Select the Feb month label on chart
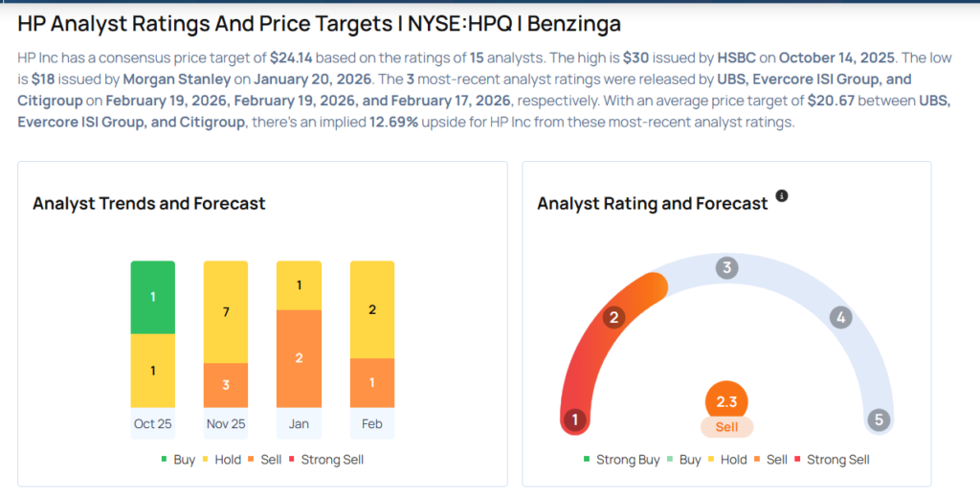Screen dimensions: 980x498 coord(372,423)
